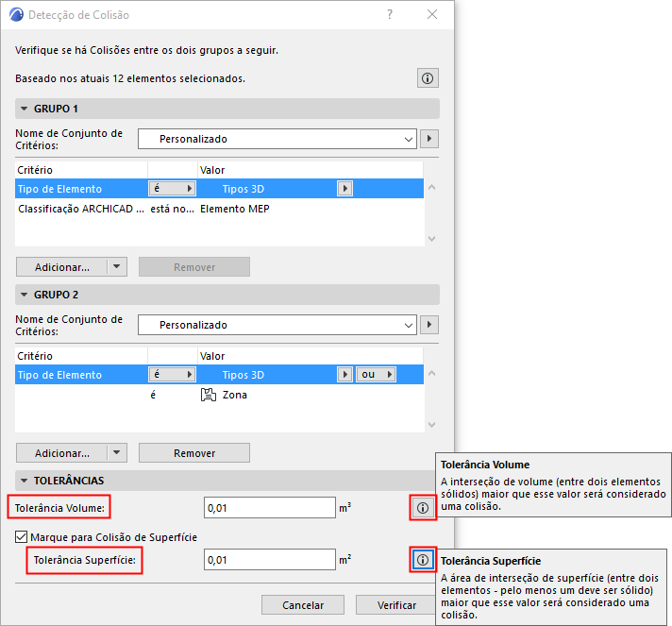Collapse the TOLERÂNCIAS section
Image resolution: width=672 pixels, height=626 pixels.
tap(24, 481)
